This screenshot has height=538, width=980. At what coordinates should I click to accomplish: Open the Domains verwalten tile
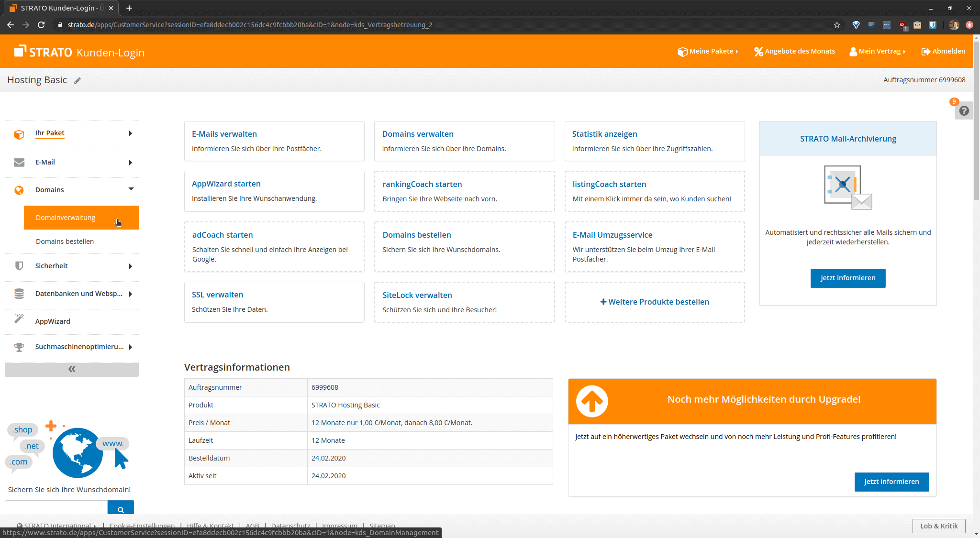click(464, 141)
